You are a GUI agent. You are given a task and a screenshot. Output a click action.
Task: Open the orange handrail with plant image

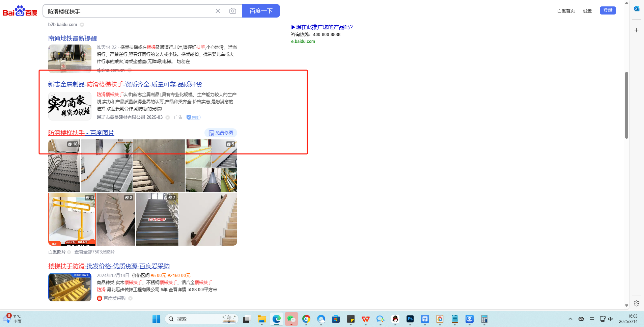(107, 166)
